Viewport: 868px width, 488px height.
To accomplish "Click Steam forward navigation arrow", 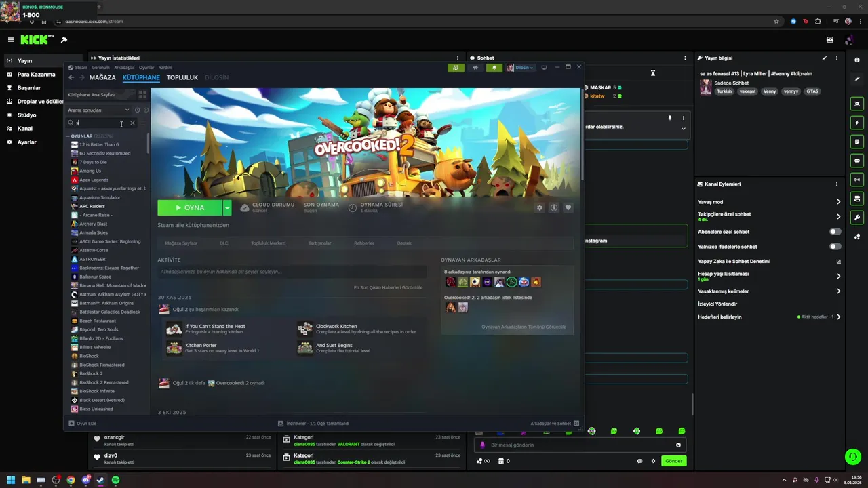I will (x=82, y=77).
